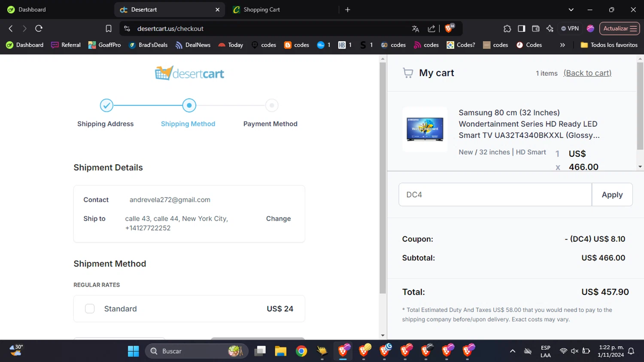Focus the browser address bar URL
644x362 pixels.
click(170, 28)
